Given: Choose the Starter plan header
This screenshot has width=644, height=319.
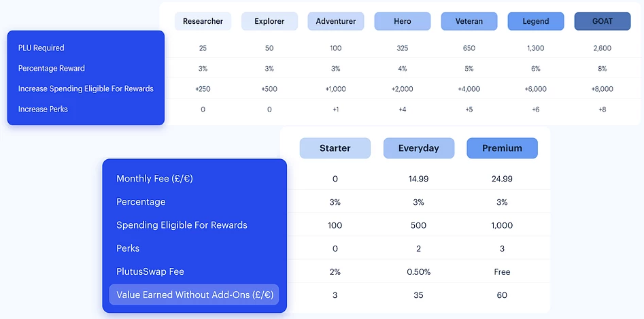Looking at the screenshot, I should (335, 148).
